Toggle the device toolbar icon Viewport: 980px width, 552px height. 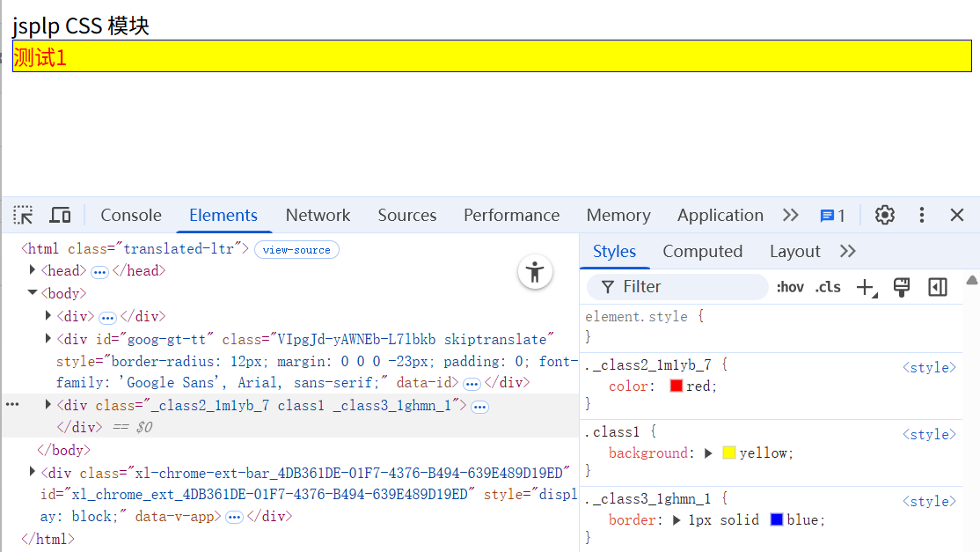(60, 215)
